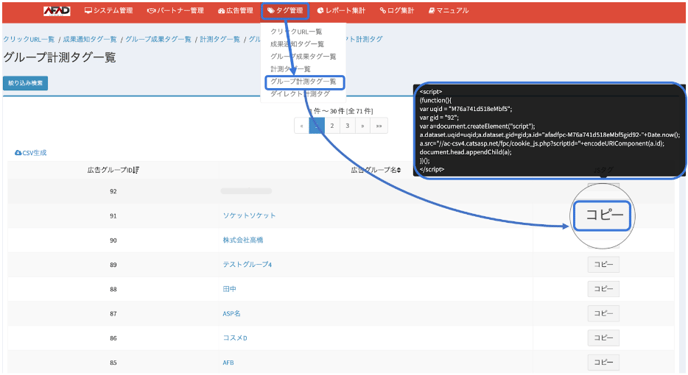Select クリックURL一覧 in dropdown list
This screenshot has width=688, height=375.
tap(296, 32)
